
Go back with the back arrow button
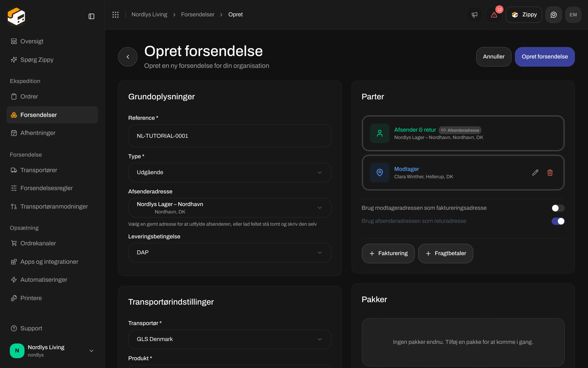pyautogui.click(x=128, y=57)
